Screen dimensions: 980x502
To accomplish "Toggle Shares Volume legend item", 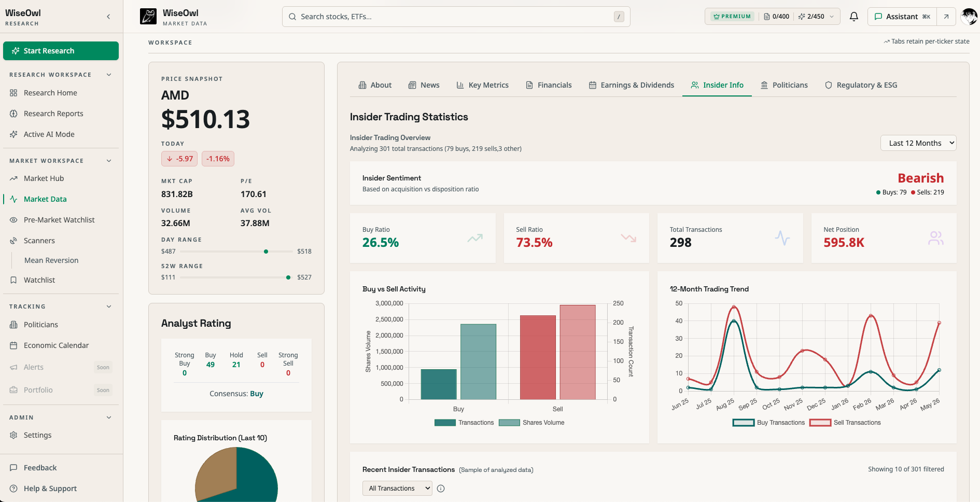I will pyautogui.click(x=531, y=423).
